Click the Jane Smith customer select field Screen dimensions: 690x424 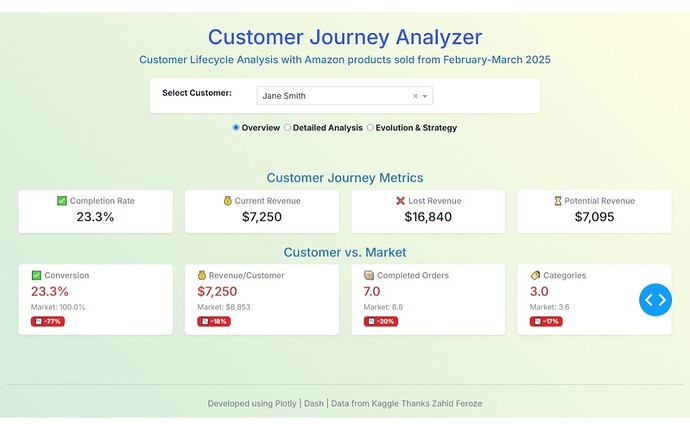point(330,97)
